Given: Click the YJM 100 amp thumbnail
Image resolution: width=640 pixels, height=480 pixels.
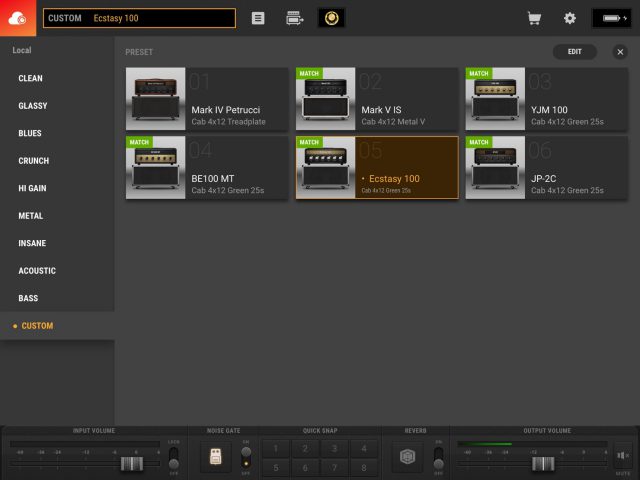Looking at the screenshot, I should click(495, 99).
